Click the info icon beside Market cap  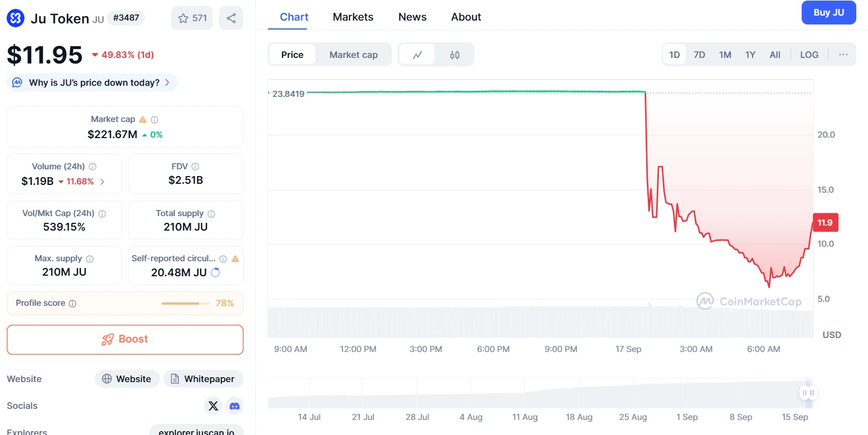154,119
